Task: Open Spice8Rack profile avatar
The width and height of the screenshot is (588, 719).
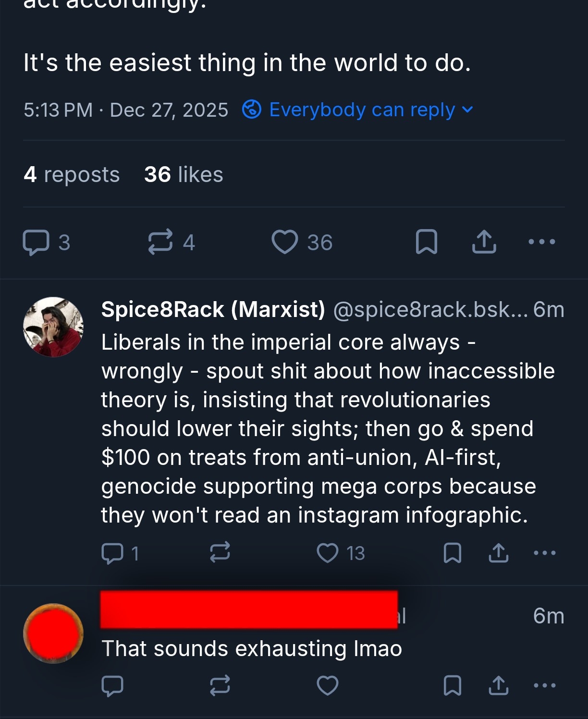Action: [53, 327]
